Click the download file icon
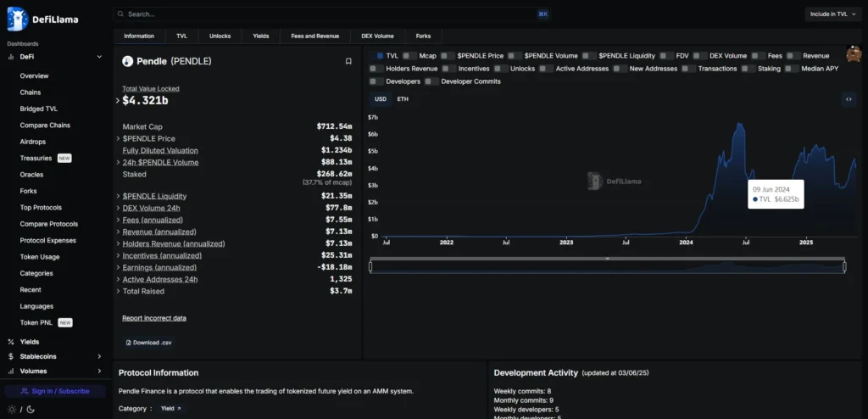868x419 pixels. [x=129, y=343]
